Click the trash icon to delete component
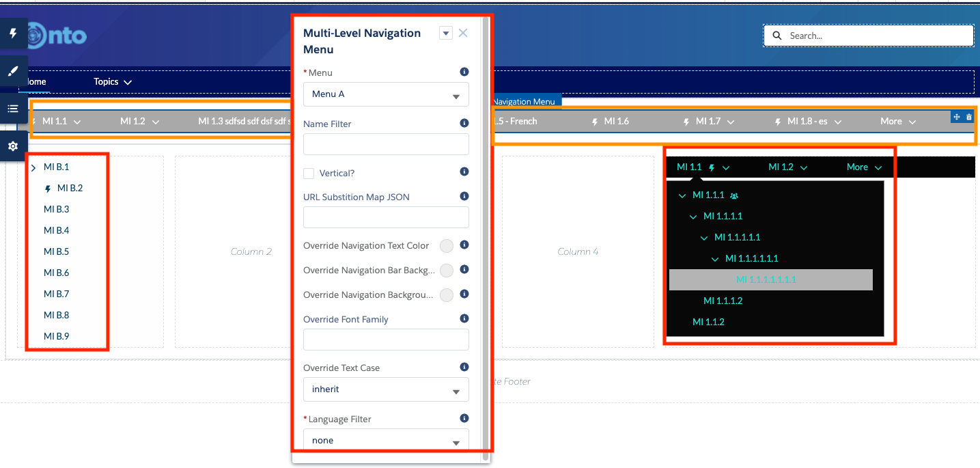Viewport: 980px width, 468px height. tap(969, 117)
